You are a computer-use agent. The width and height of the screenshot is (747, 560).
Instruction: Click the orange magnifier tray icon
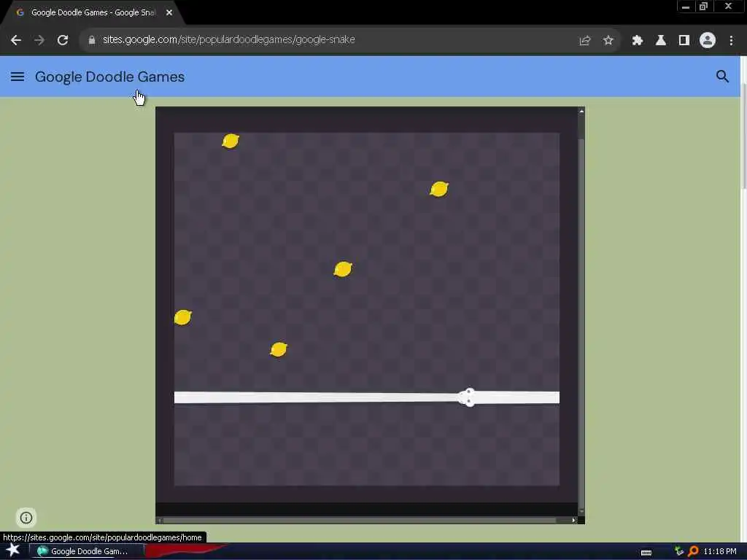tap(693, 551)
